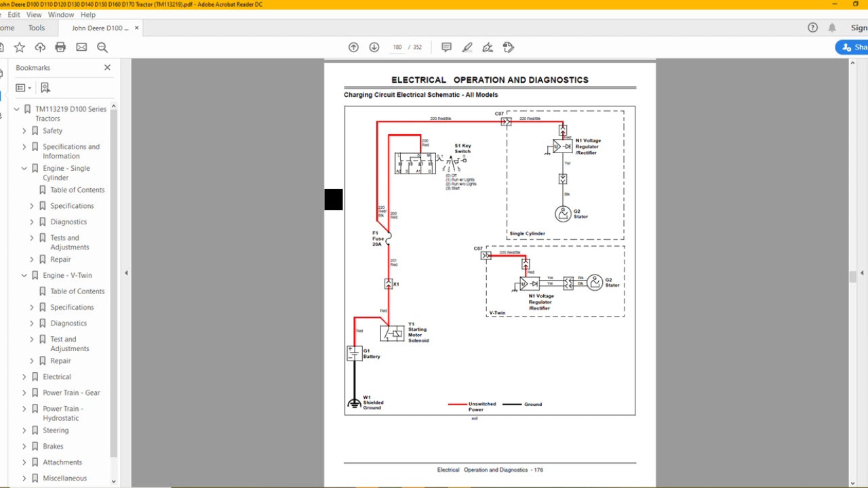The width and height of the screenshot is (868, 488).
Task: Open the Miscellaneous bookmark
Action: [x=65, y=479]
